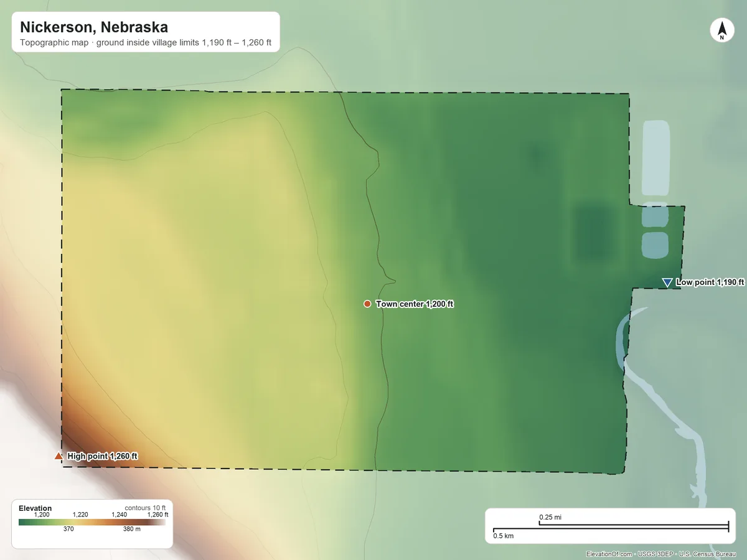
Task: Click the north arrow compass icon
Action: (x=721, y=31)
